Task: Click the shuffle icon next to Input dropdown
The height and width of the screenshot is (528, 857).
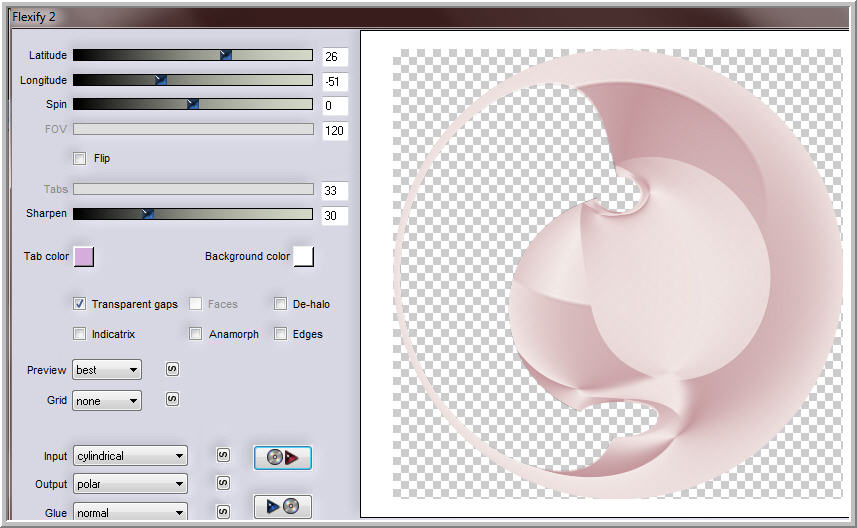Action: (x=223, y=455)
